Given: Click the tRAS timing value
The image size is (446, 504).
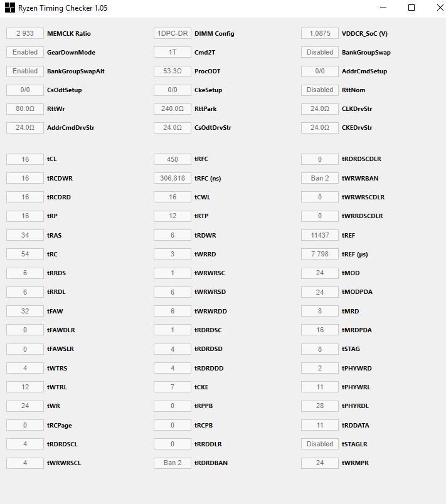Looking at the screenshot, I should (25, 236).
